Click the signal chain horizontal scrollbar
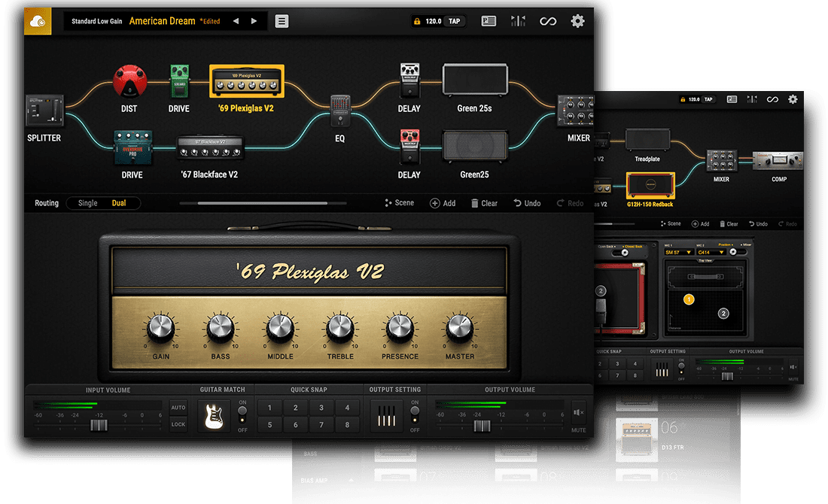Image resolution: width=828 pixels, height=504 pixels. click(x=263, y=203)
